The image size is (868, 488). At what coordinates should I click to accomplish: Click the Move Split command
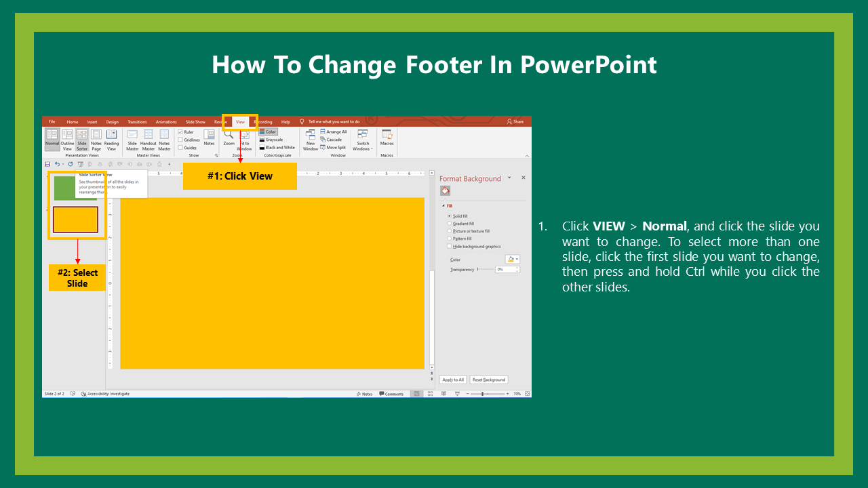click(333, 147)
